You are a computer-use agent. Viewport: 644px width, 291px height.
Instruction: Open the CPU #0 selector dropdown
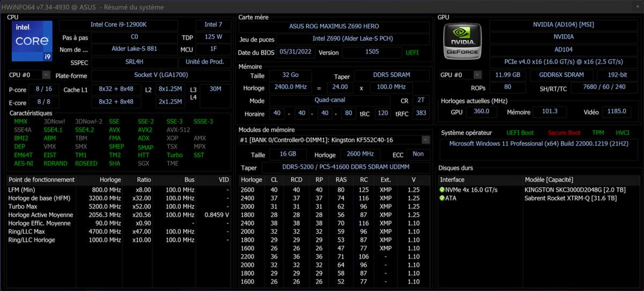point(46,75)
